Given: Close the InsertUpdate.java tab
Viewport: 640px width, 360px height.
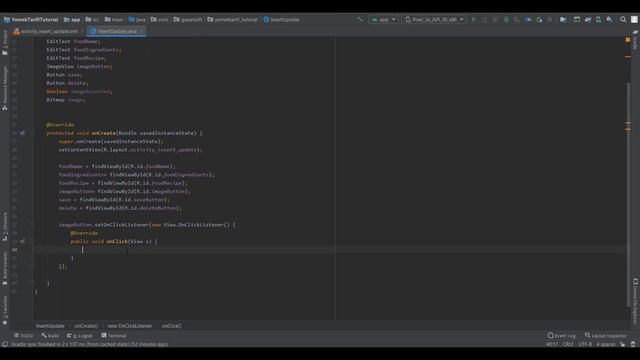Looking at the screenshot, I should pos(142,31).
